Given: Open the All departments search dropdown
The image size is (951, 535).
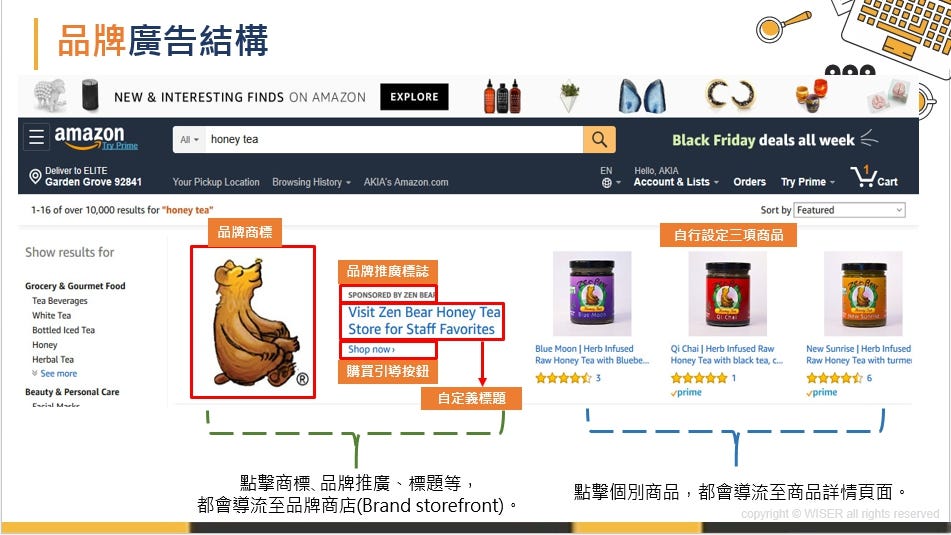Looking at the screenshot, I should [189, 140].
